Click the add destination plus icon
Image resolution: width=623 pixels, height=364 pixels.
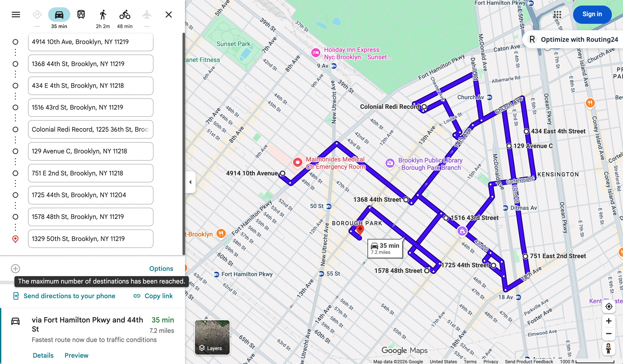coord(15,269)
